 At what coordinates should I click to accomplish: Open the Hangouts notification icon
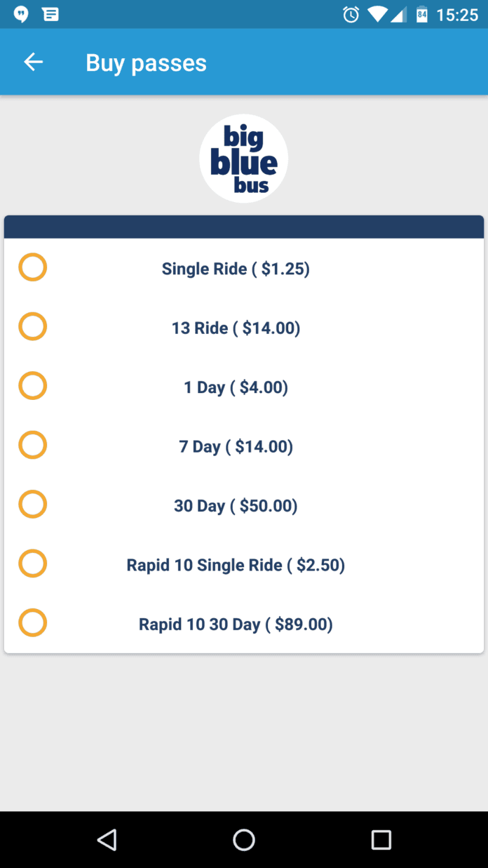click(21, 14)
